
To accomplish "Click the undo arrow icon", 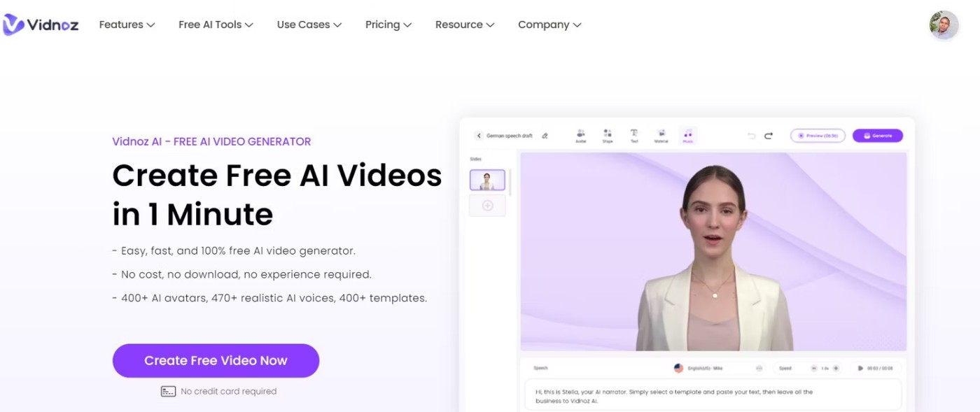I will click(x=751, y=136).
